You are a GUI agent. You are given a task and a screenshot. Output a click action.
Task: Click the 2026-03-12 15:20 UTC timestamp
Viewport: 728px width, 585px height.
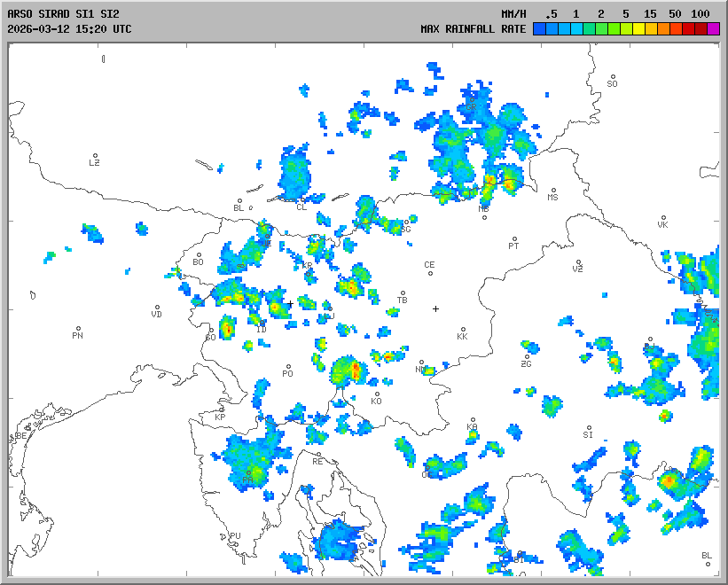[69, 28]
